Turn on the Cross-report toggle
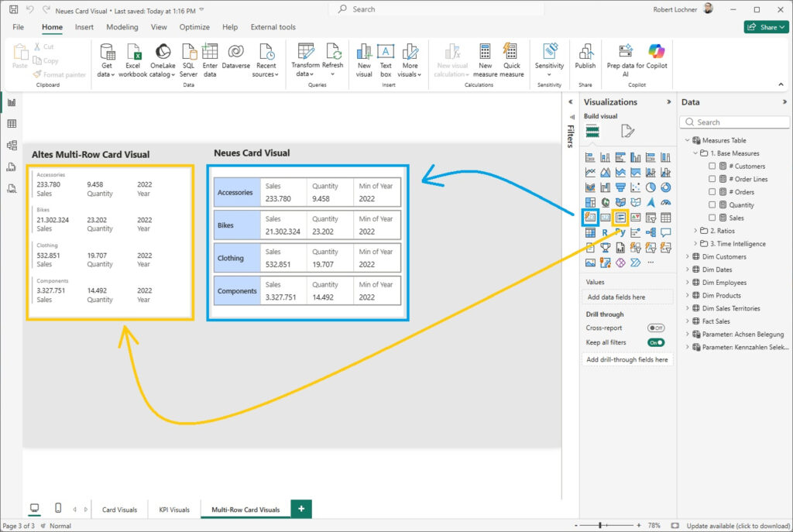This screenshot has height=532, width=793. (x=656, y=328)
